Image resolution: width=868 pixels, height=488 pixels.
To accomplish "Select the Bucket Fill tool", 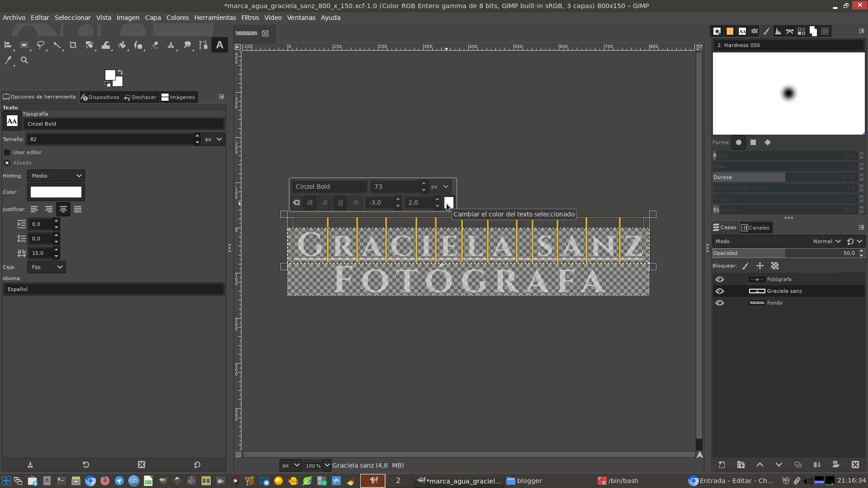I will click(x=122, y=45).
